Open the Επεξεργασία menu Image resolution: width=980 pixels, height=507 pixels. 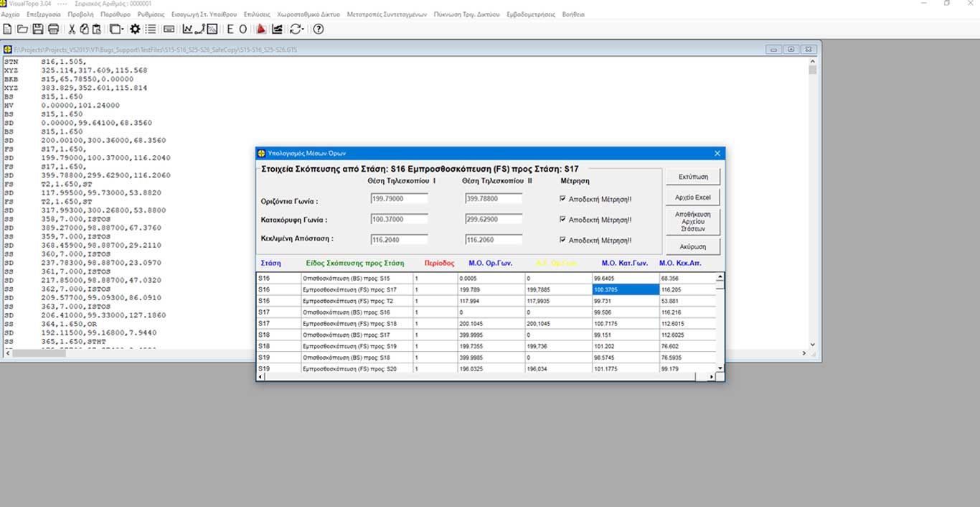tap(44, 14)
